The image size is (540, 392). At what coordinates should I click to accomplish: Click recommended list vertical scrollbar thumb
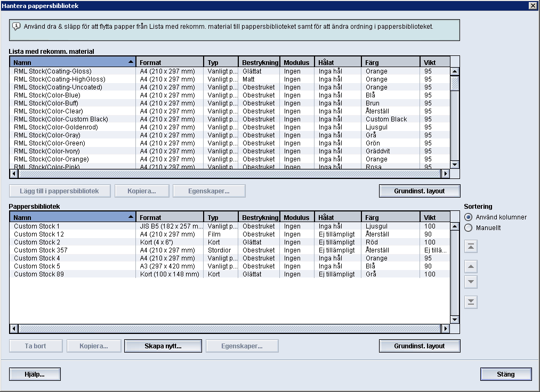(455, 83)
